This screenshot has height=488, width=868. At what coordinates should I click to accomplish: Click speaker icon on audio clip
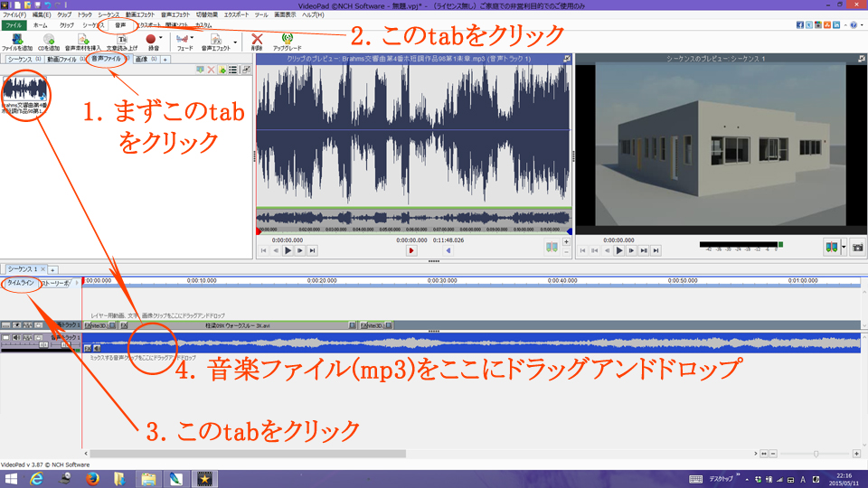97,348
